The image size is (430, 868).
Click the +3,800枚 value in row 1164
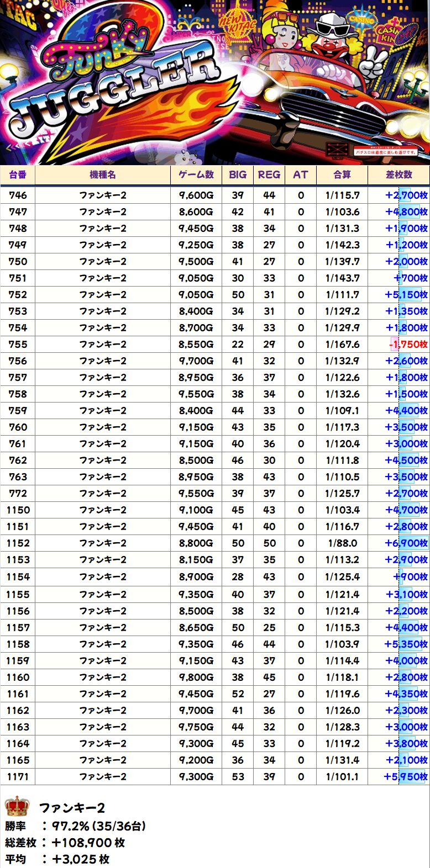click(406, 743)
